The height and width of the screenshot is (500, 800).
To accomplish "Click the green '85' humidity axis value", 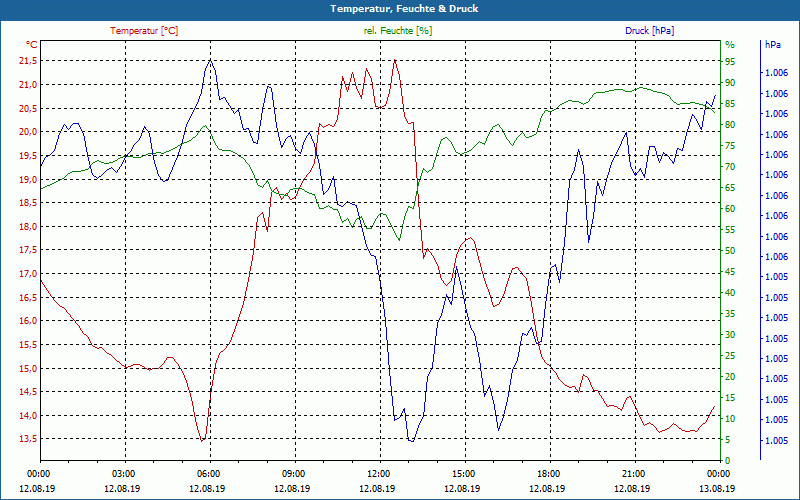I will [730, 104].
